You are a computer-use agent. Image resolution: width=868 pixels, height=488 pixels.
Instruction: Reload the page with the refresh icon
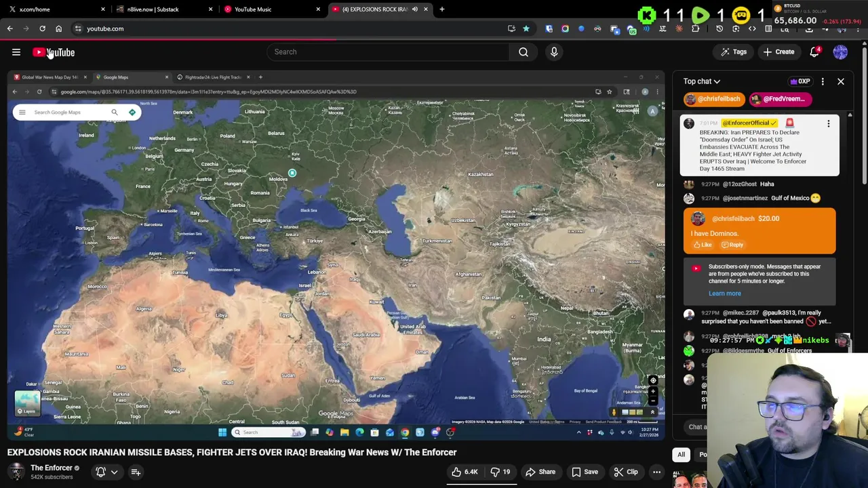tap(42, 28)
